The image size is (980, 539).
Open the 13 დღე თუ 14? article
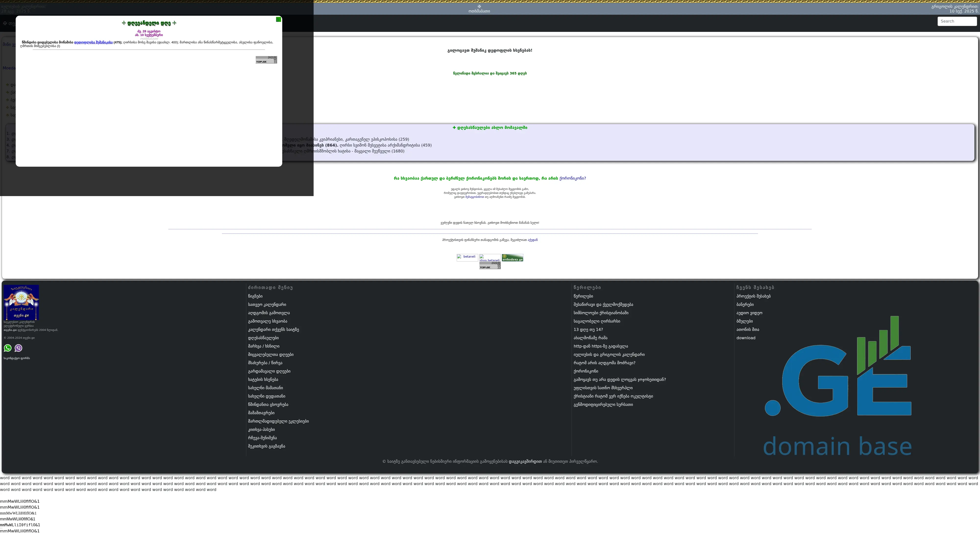(x=588, y=330)
